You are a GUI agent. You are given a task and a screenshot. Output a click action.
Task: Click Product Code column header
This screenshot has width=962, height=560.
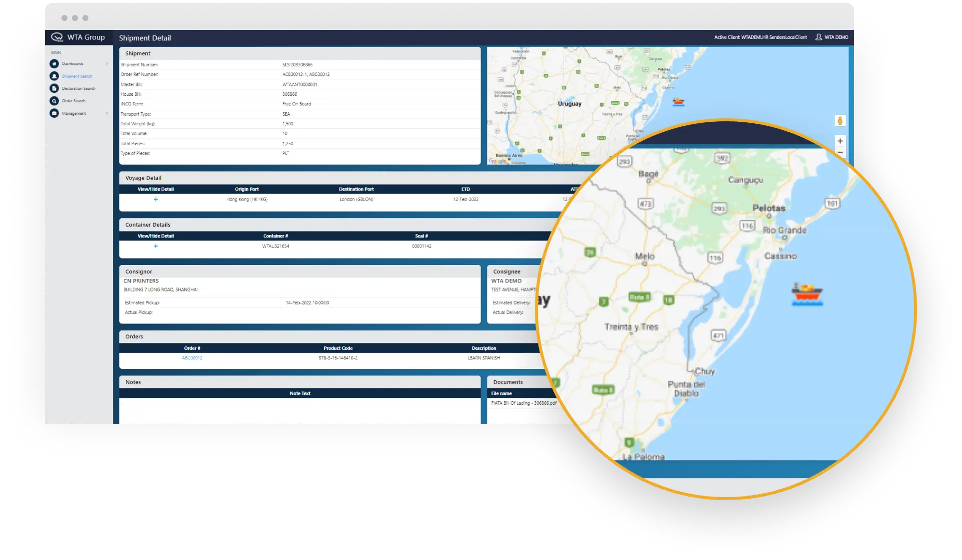tap(338, 348)
